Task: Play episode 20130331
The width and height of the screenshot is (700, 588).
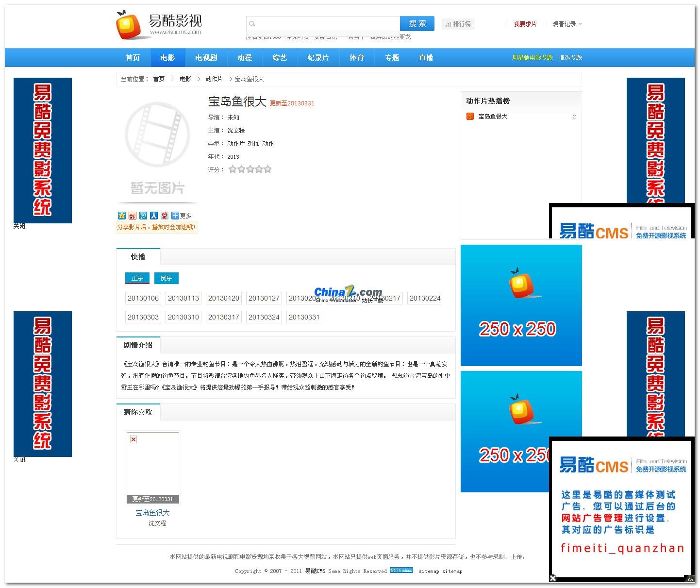Action: coord(304,317)
